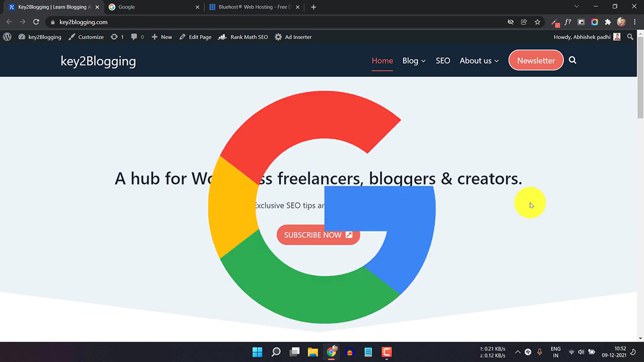Screen dimensions: 644x362
Task: Open Task View on taskbar
Action: tap(294, 352)
